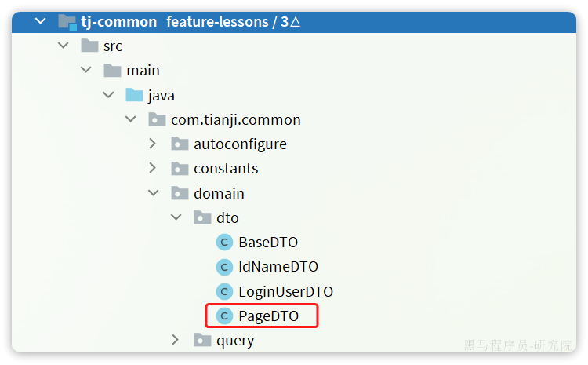
Task: Collapse the domain package
Action: click(153, 193)
